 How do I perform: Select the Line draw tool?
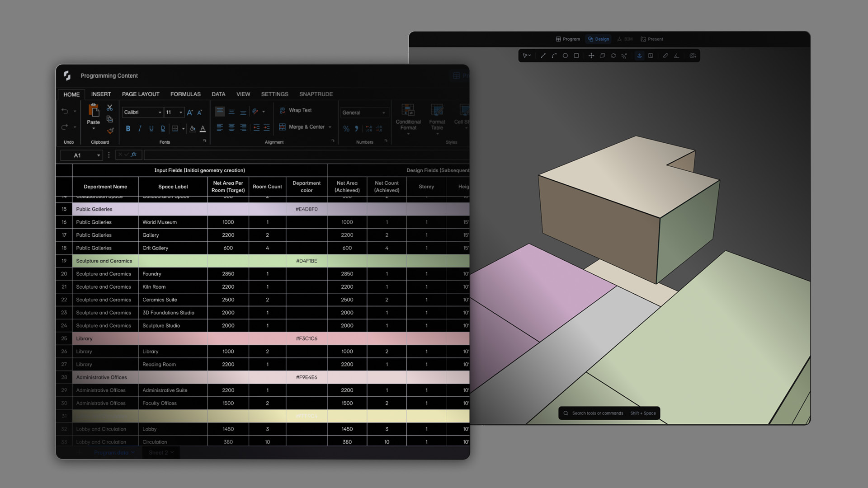pyautogui.click(x=543, y=56)
